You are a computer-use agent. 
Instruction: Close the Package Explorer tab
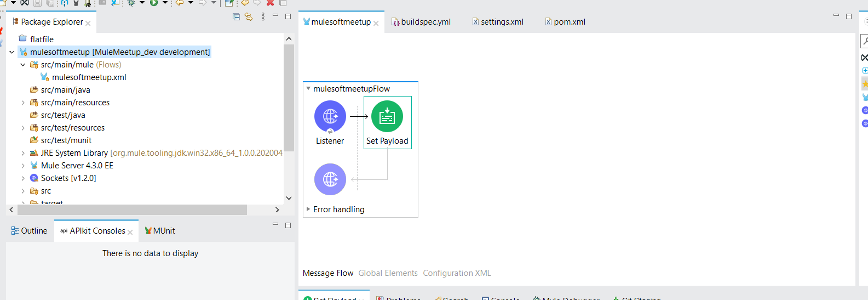[88, 23]
